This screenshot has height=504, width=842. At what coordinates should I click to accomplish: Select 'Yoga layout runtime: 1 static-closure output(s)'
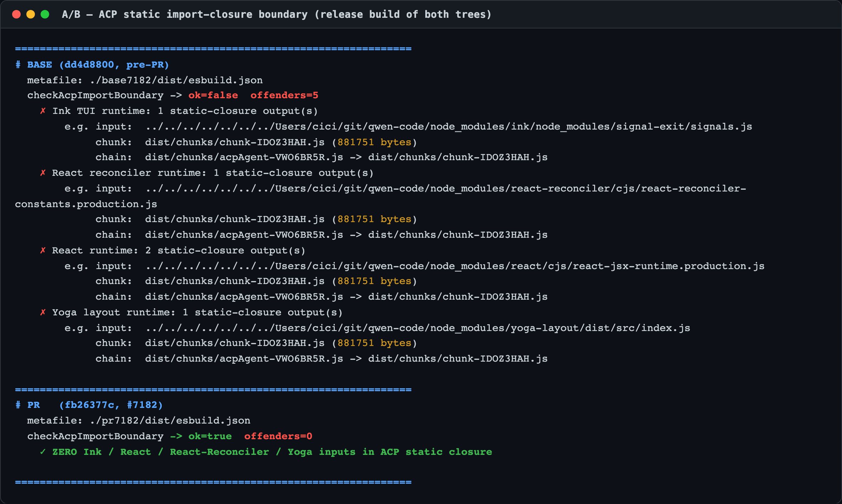pyautogui.click(x=197, y=313)
